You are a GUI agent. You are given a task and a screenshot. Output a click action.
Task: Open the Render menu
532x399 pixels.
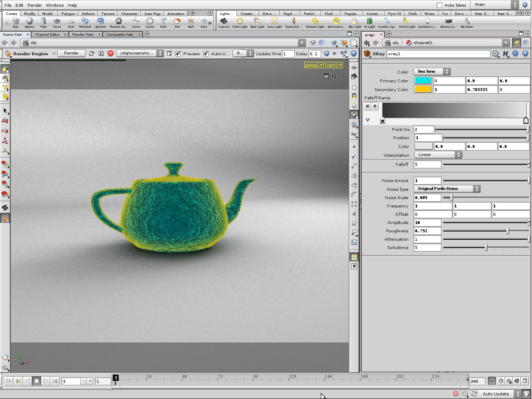[34, 5]
